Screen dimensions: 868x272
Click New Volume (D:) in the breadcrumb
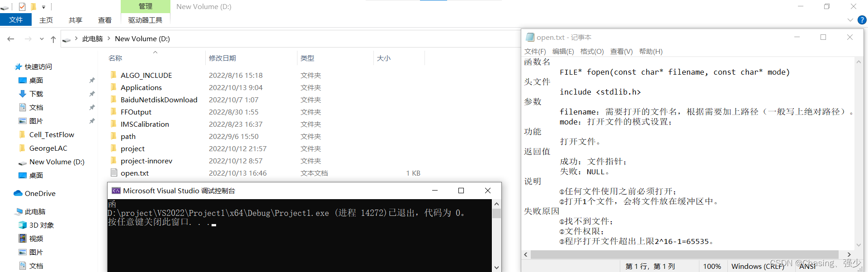click(142, 39)
